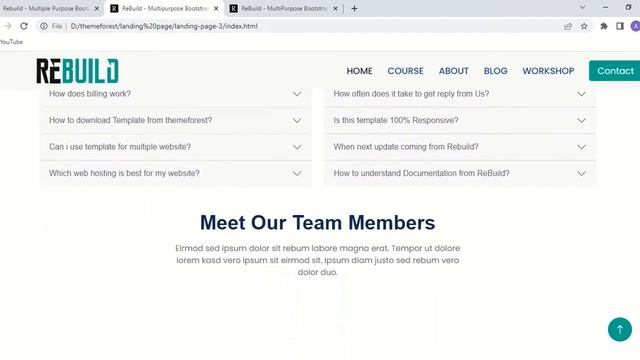
Task: Open the BLOG menu item
Action: pos(496,71)
